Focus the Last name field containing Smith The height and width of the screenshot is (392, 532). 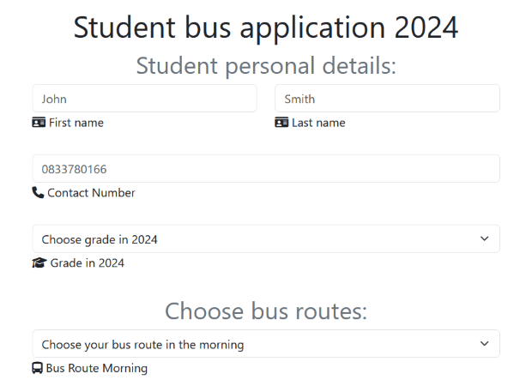[386, 99]
